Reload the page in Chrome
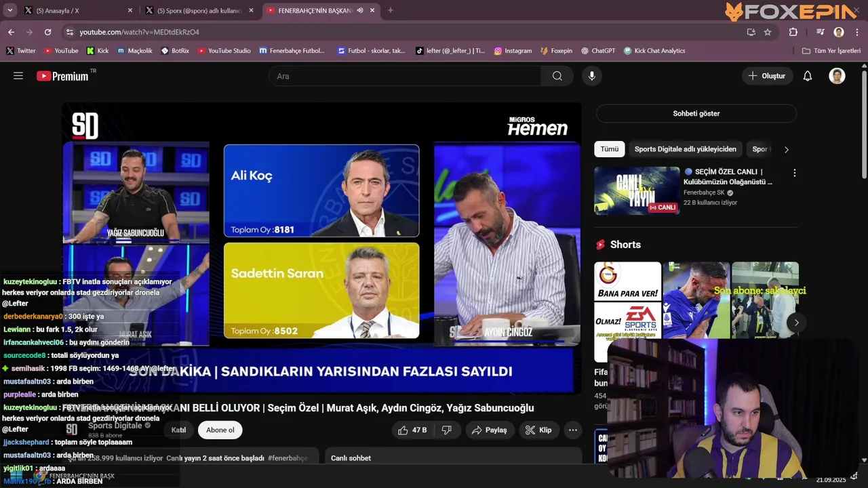Image resolution: width=868 pixels, height=488 pixels. [x=47, y=32]
